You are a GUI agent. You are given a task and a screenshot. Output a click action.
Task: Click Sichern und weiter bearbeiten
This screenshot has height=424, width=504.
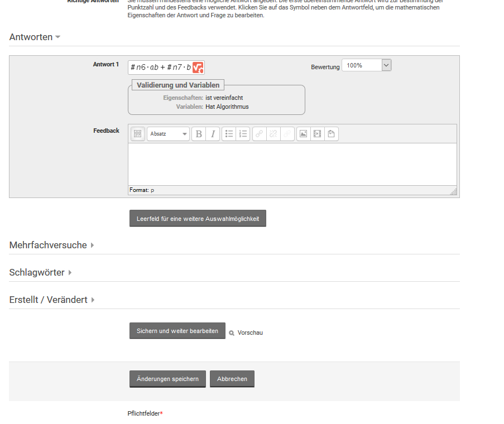pyautogui.click(x=177, y=331)
